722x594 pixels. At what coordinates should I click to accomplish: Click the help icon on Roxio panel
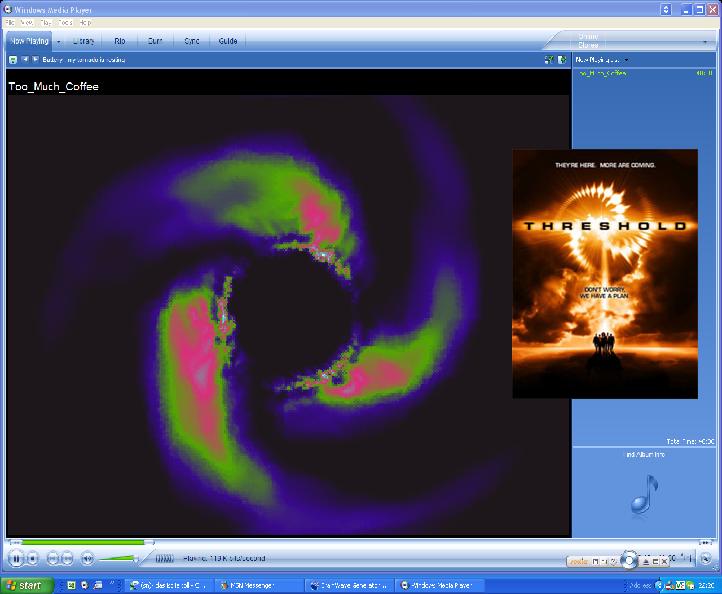(x=613, y=561)
